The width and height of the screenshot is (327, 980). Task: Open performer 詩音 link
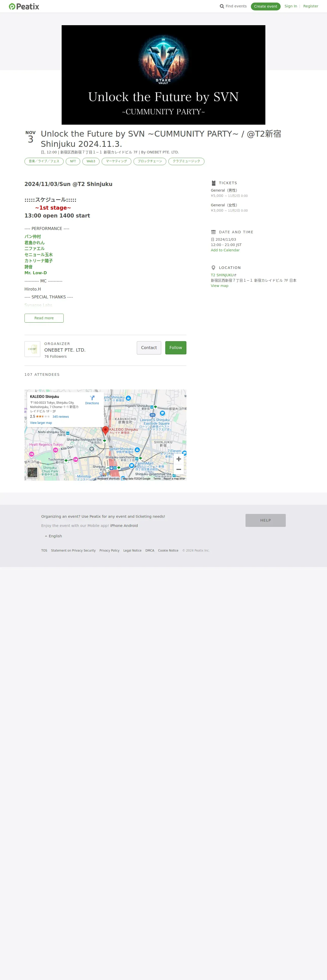coord(29,267)
